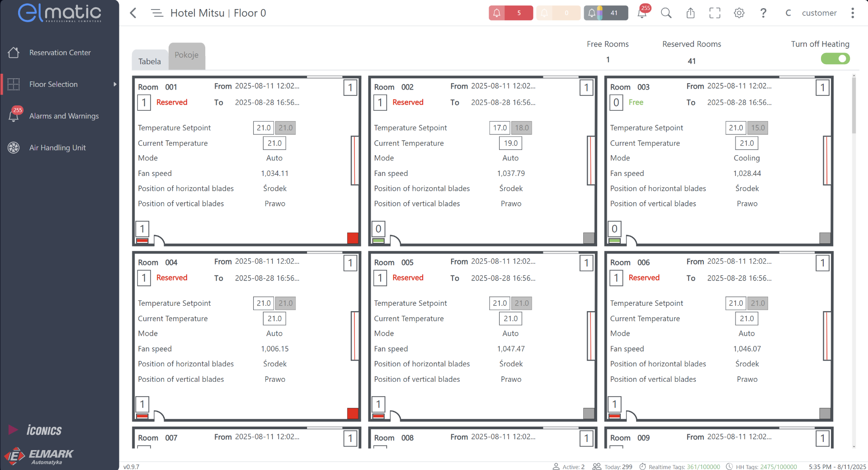Viewport: 868px width, 470px height.
Task: Click the share/export icon
Action: pos(690,13)
